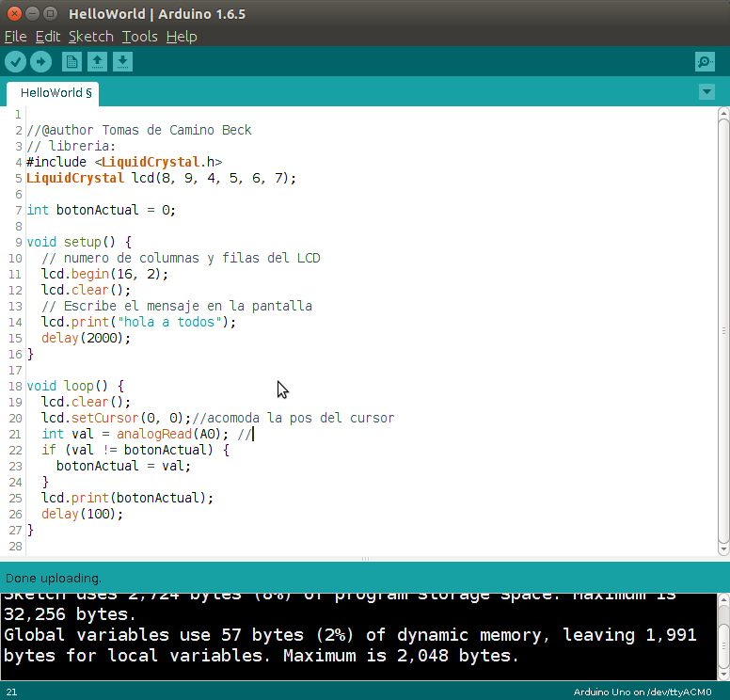Viewport: 730px width, 700px height.
Task: Click the '// libreria:' comment
Action: pyautogui.click(x=71, y=146)
